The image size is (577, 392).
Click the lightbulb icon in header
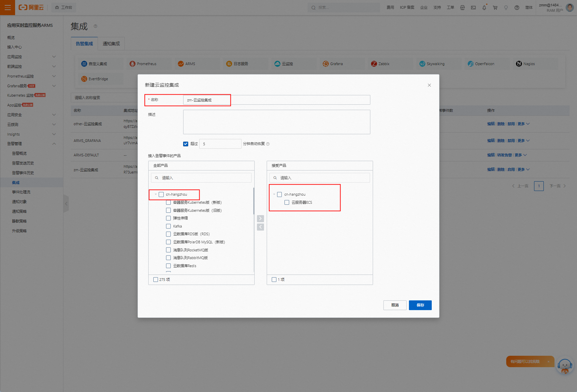pos(506,7)
